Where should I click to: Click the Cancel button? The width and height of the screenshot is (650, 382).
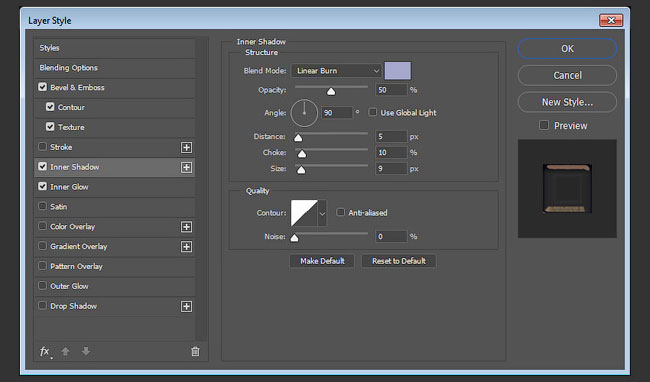click(567, 75)
